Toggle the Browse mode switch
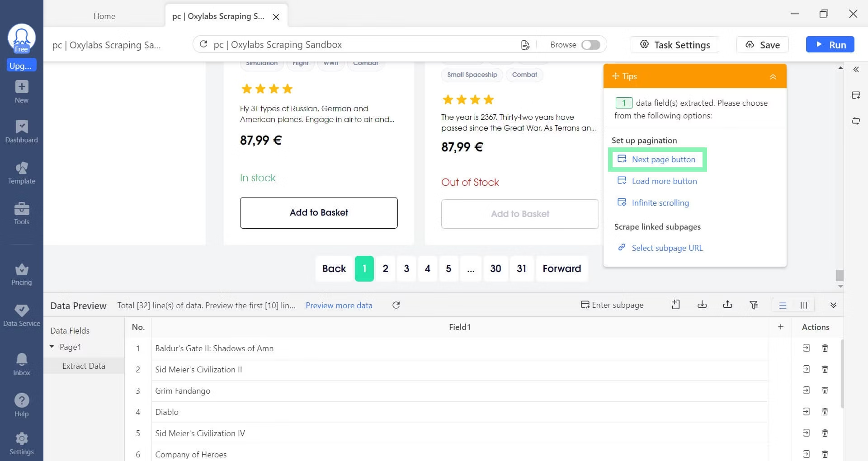 [x=590, y=45]
